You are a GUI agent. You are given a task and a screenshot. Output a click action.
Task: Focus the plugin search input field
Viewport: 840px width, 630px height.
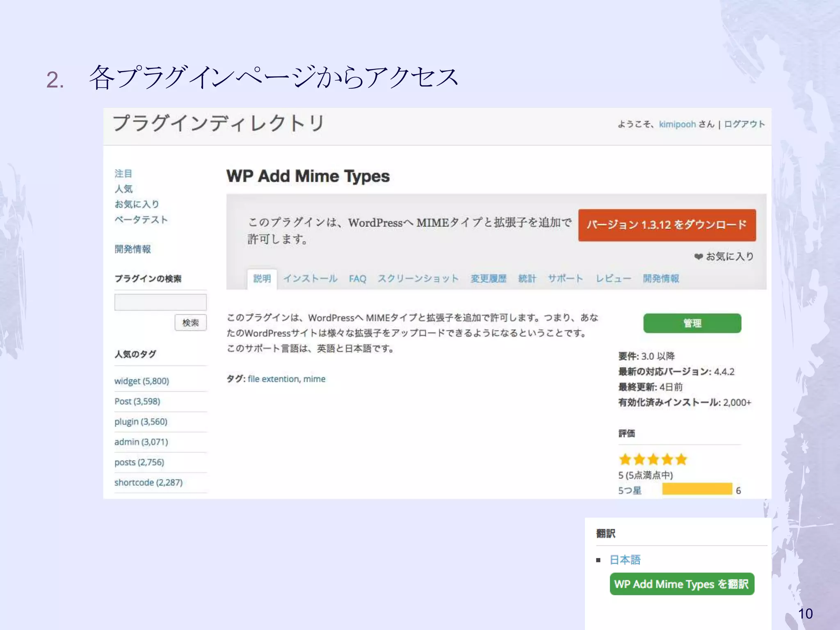[x=160, y=302]
